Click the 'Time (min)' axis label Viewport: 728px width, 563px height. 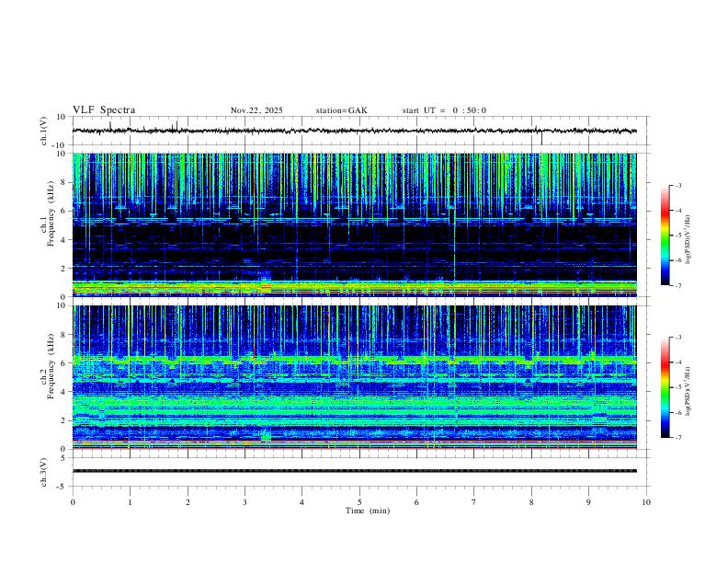pos(368,511)
